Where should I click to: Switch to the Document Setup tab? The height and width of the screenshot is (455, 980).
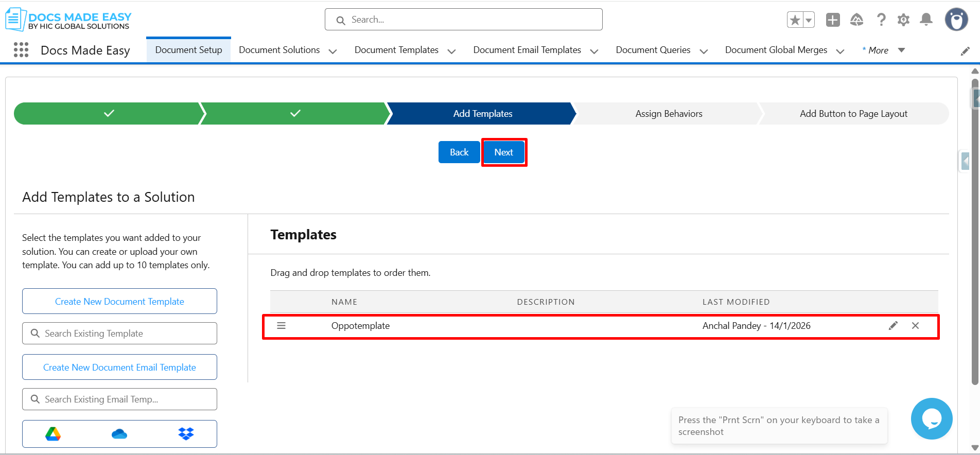[188, 50]
